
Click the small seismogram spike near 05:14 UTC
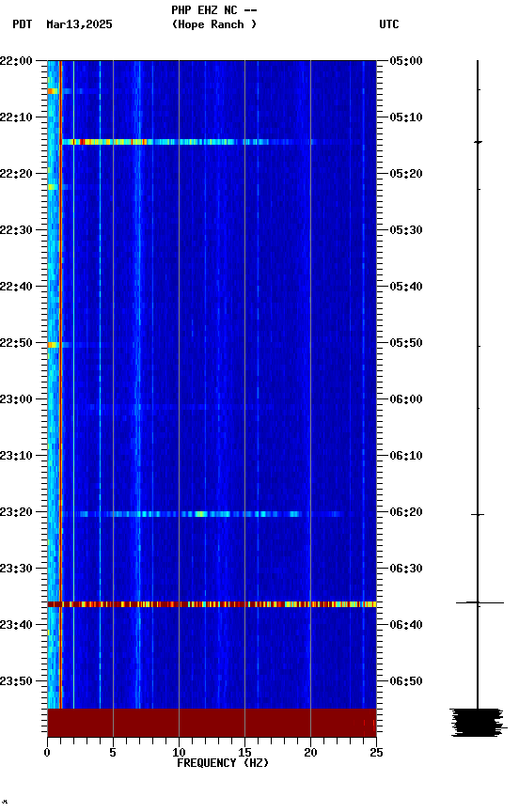click(478, 142)
